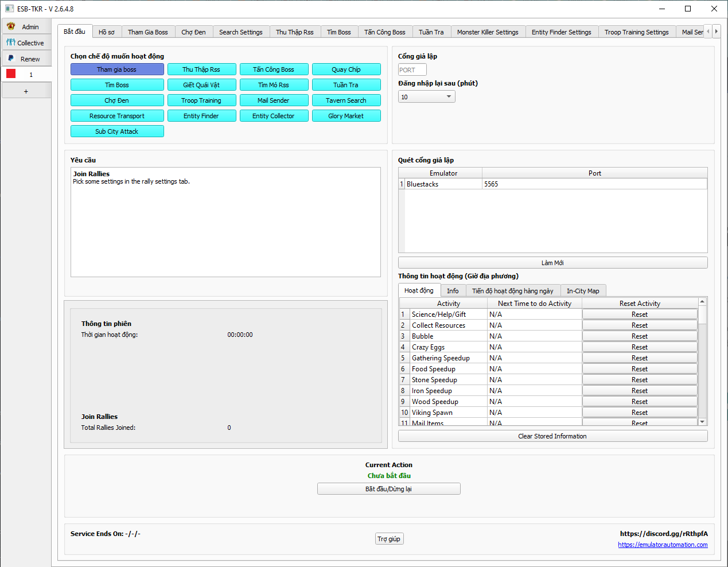This screenshot has width=728, height=567.
Task: Reset the Iron Speedup activity
Action: tap(640, 391)
